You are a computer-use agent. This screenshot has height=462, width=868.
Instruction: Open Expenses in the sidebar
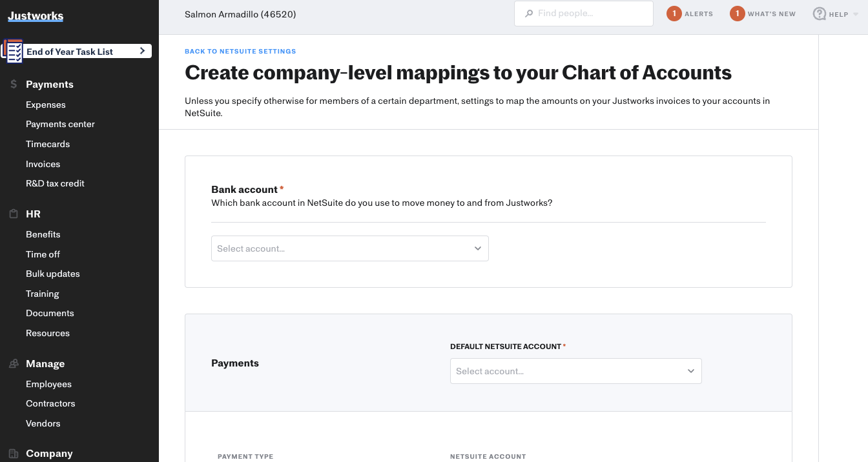tap(46, 105)
